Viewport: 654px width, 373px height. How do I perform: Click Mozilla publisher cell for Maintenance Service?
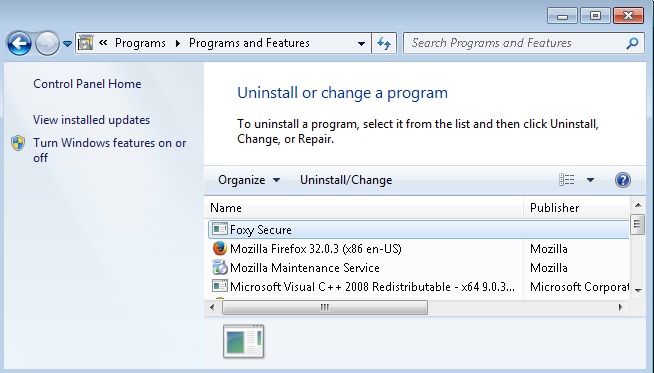(548, 268)
